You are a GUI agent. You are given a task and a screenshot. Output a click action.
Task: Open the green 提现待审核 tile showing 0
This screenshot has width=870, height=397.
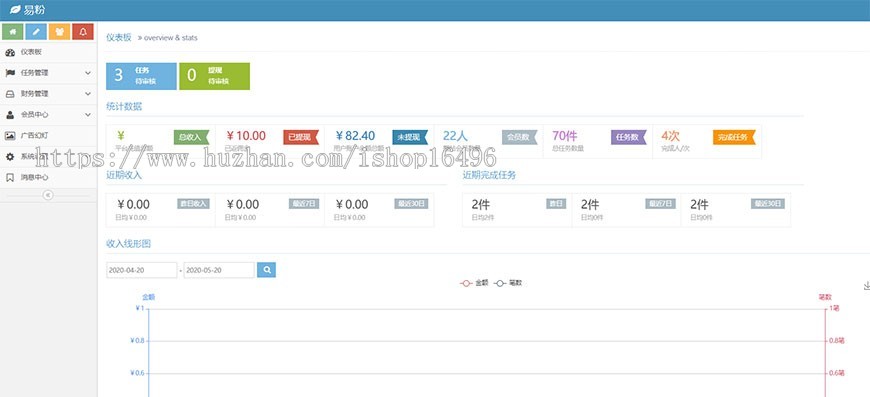point(214,76)
